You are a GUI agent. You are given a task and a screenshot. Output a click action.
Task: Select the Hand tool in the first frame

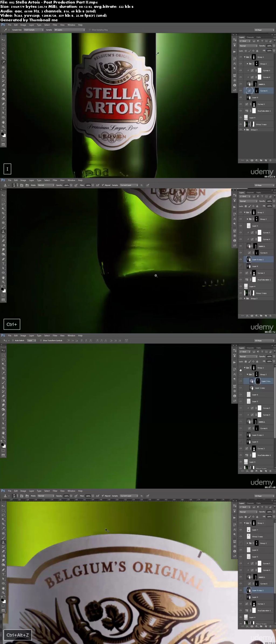point(4,122)
